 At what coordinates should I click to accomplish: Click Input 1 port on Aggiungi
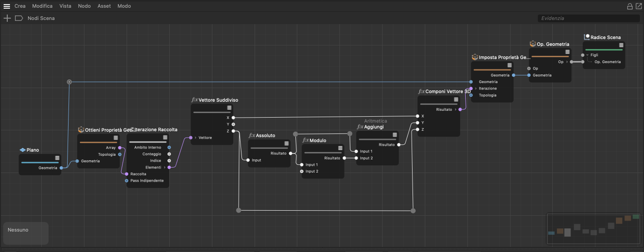356,151
